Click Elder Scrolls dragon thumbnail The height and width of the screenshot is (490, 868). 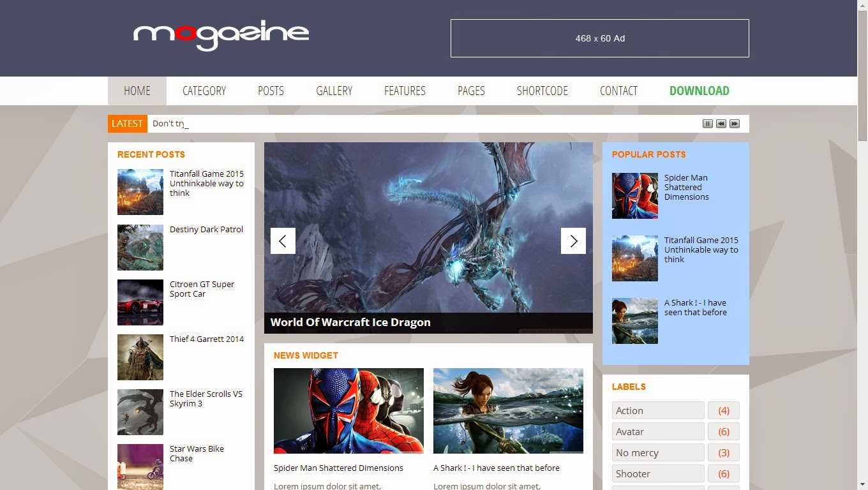click(x=140, y=412)
